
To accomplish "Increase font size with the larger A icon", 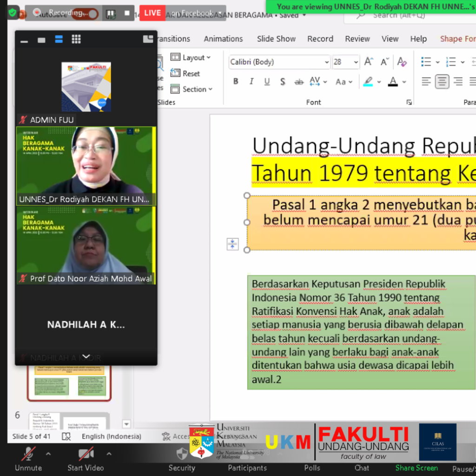I will [369, 62].
